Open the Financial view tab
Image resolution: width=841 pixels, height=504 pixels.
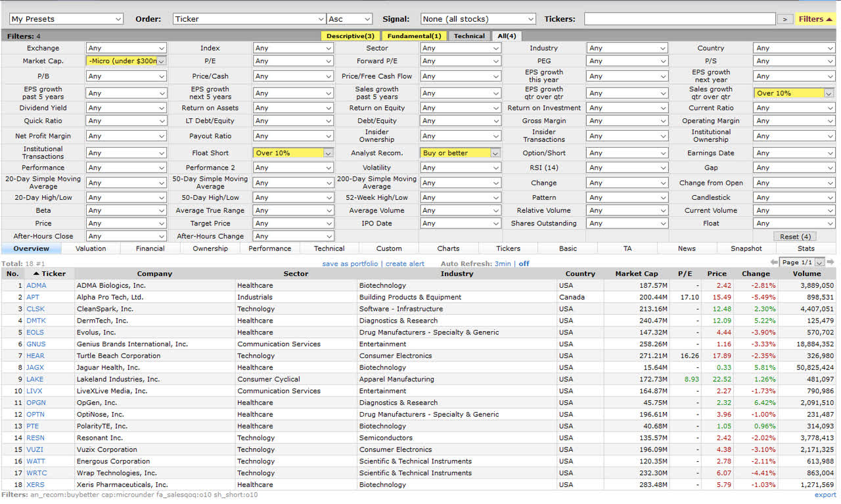[150, 248]
